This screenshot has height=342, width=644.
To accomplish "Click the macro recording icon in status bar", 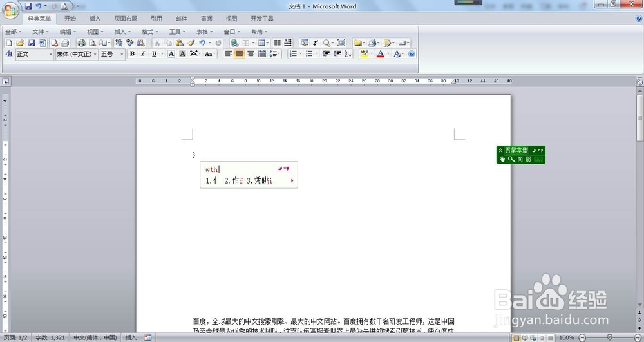I will [148, 337].
